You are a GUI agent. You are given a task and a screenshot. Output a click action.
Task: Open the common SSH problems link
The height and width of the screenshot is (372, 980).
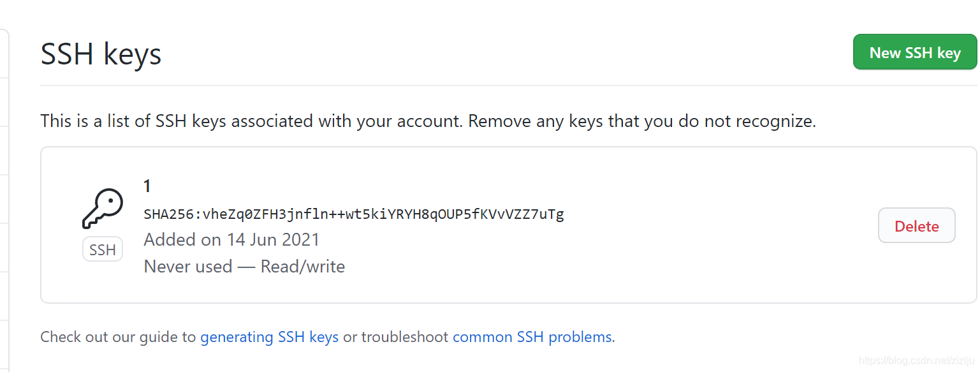pyautogui.click(x=532, y=337)
